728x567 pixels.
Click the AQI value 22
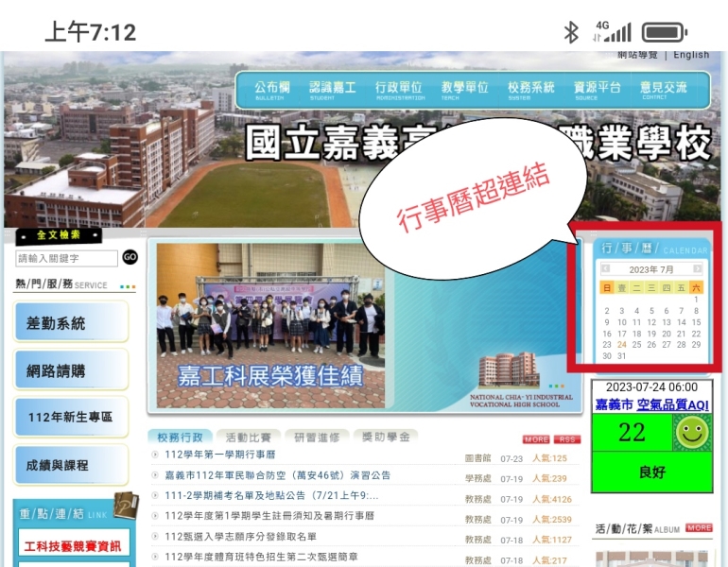(632, 433)
